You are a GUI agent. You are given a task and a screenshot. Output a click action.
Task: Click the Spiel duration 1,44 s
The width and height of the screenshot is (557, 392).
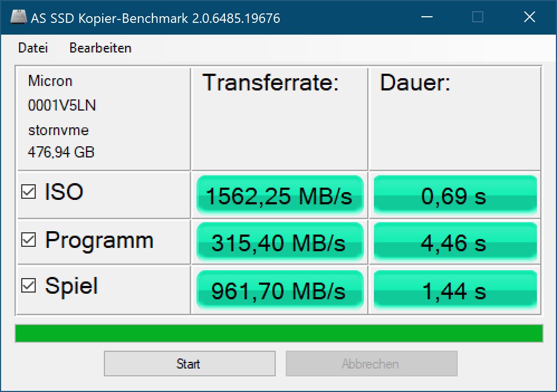coord(454,290)
